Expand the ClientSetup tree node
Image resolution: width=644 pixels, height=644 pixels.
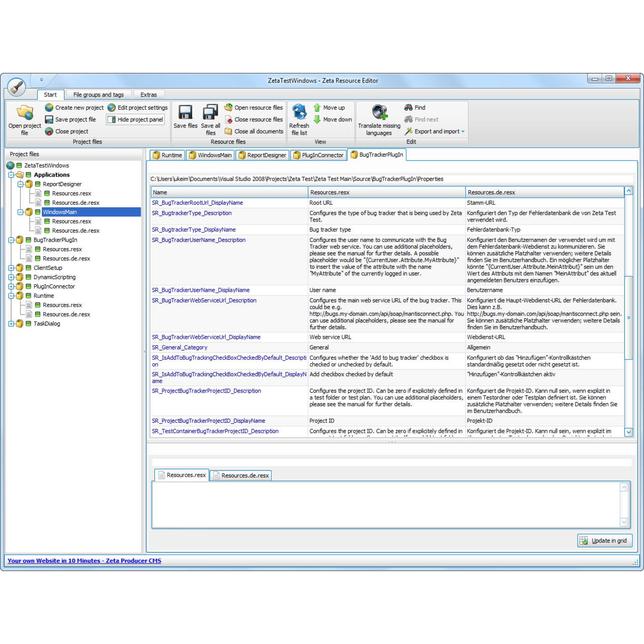11,268
